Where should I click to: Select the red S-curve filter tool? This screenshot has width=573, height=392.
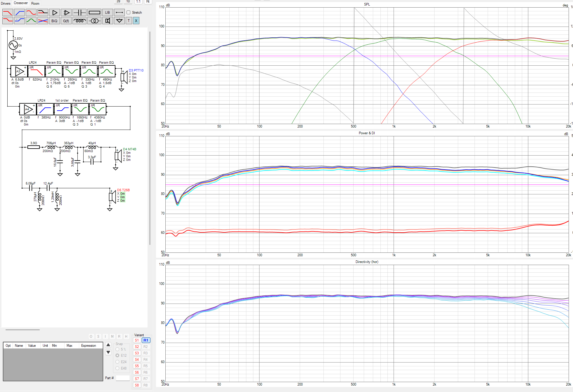point(31,13)
